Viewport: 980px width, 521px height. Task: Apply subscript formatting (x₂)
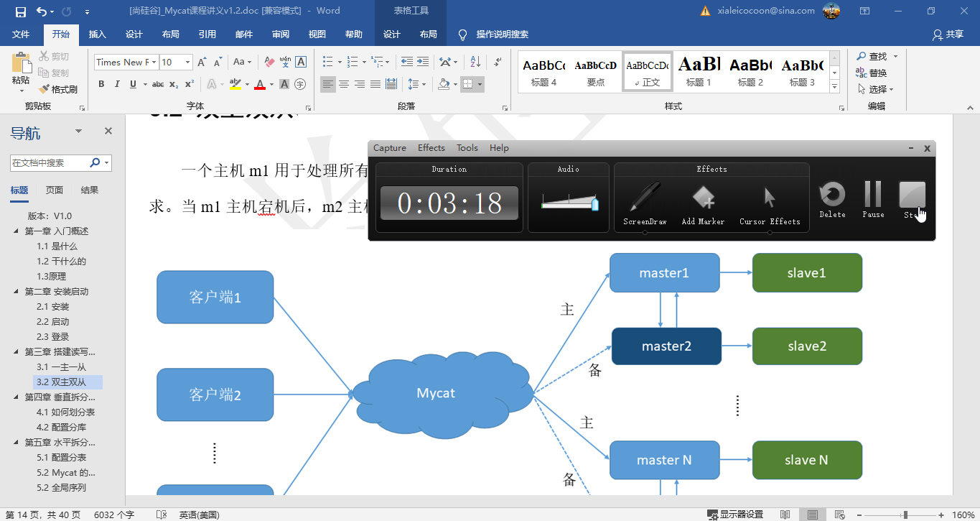point(174,84)
